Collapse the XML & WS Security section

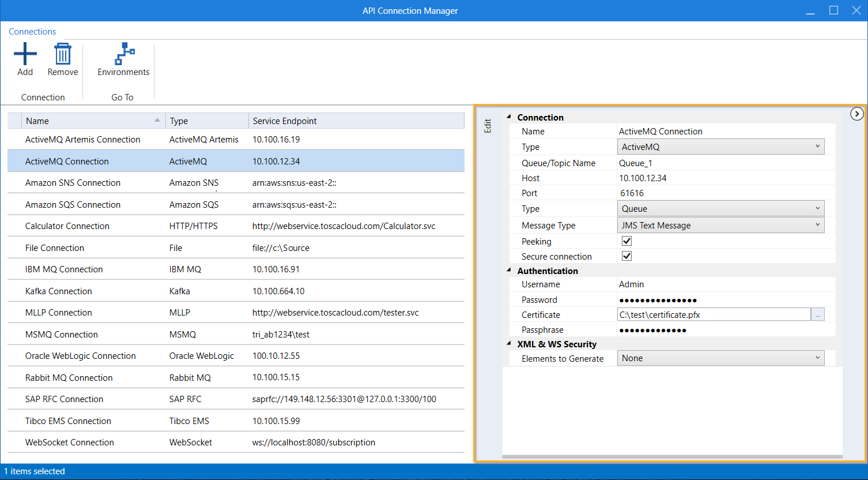pyautogui.click(x=509, y=344)
